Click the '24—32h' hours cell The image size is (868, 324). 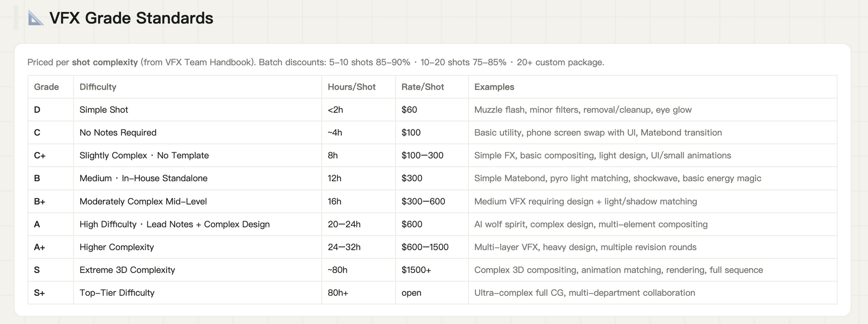(x=359, y=247)
